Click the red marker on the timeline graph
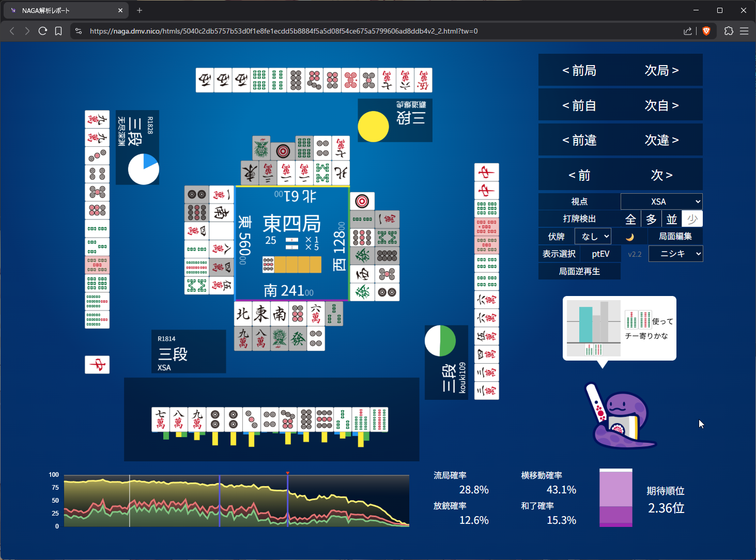Image resolution: width=756 pixels, height=560 pixels. point(288,473)
